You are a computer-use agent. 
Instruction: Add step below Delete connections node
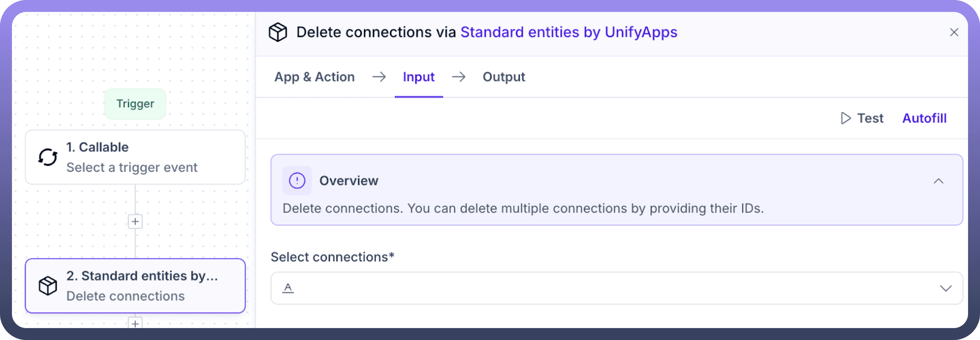pos(135,323)
